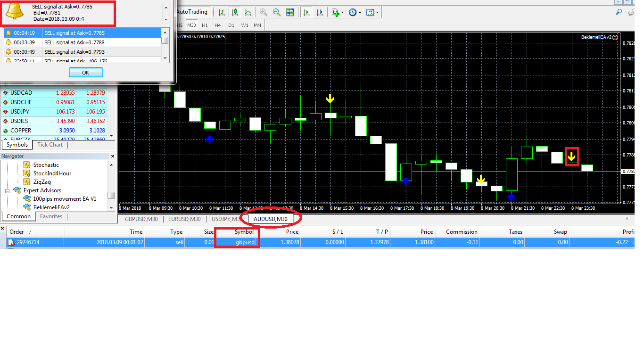Image resolution: width=644 pixels, height=362 pixels.
Task: Toggle chart shift button
Action: pyautogui.click(x=320, y=12)
